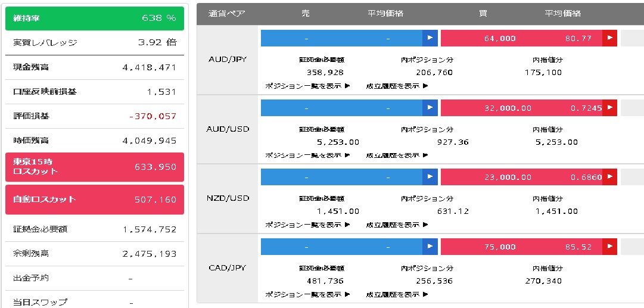Show the execution history (成立履歴を表示) for CAD/JPY
This screenshot has width=644, height=308.
[397, 294]
